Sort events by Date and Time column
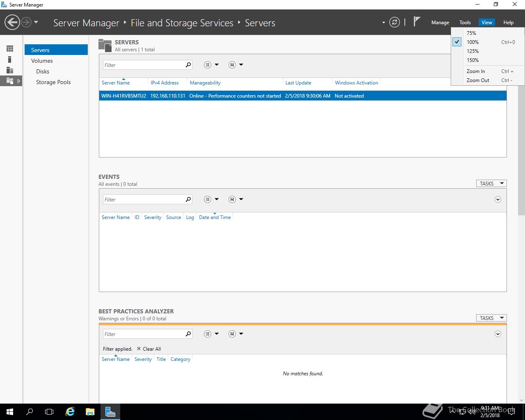The height and width of the screenshot is (420, 525). [x=215, y=217]
